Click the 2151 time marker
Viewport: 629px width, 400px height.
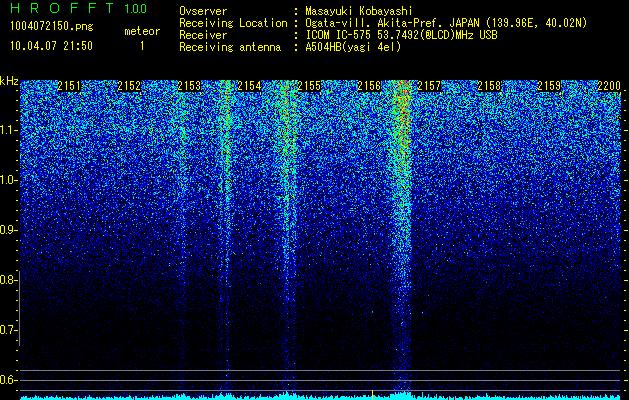point(69,86)
